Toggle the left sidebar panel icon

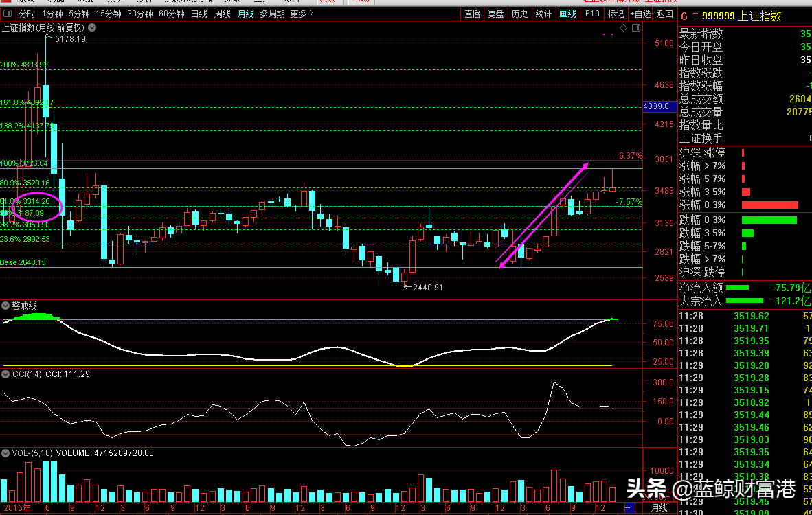click(8, 14)
